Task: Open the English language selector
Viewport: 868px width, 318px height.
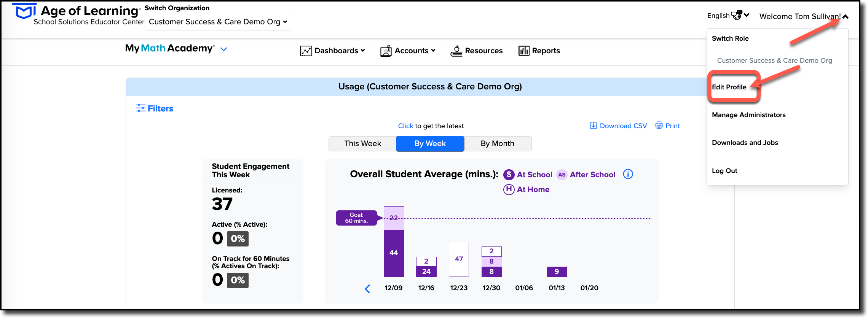Action: coord(728,16)
